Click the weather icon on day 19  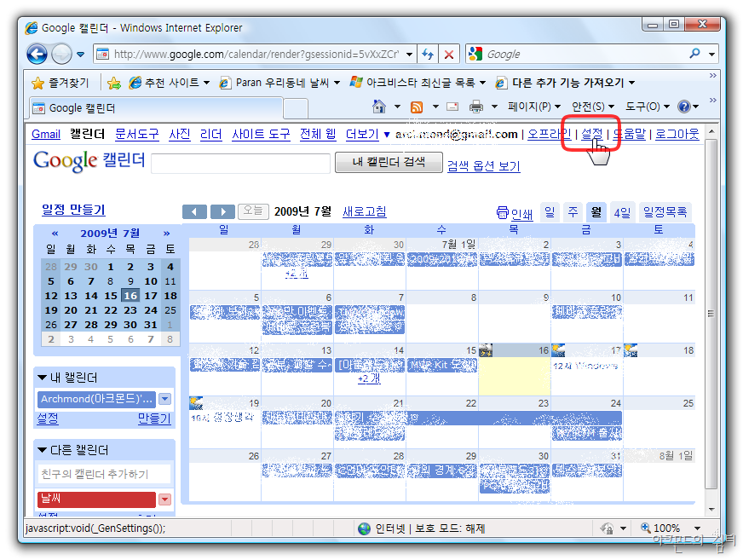click(196, 403)
